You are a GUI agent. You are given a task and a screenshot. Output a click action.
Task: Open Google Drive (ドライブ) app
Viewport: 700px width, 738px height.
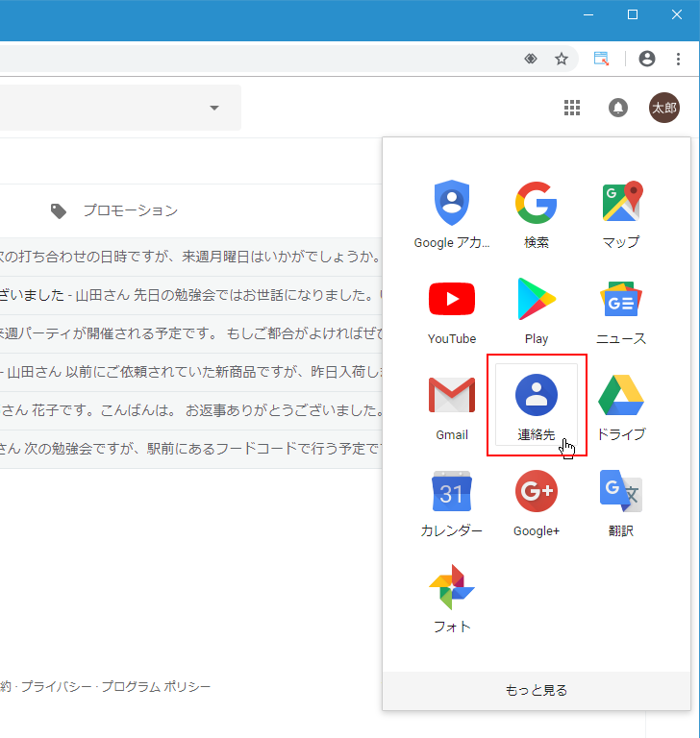coord(621,407)
